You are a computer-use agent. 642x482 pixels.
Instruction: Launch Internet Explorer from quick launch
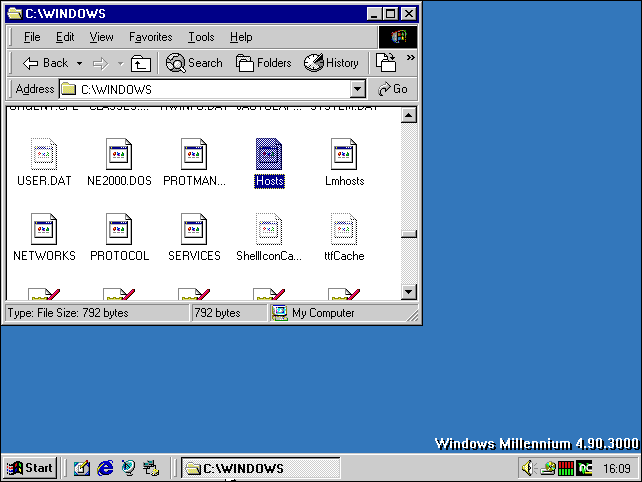[105, 468]
